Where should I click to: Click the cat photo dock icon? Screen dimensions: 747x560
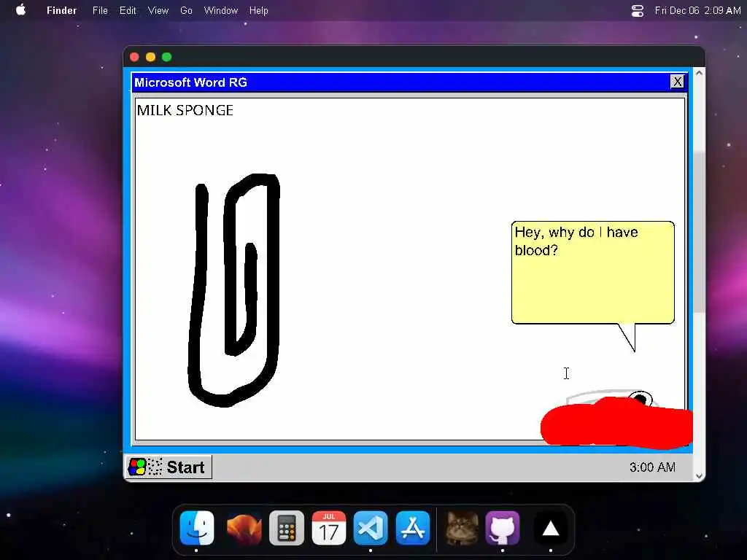(462, 528)
